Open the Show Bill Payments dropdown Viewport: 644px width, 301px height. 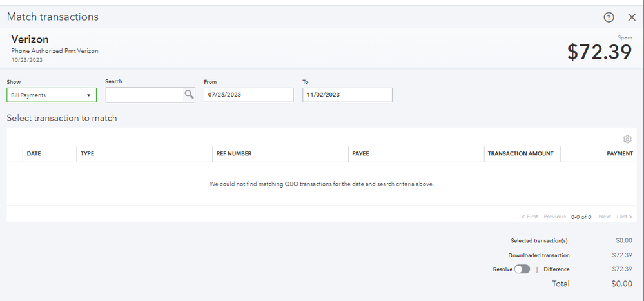52,95
